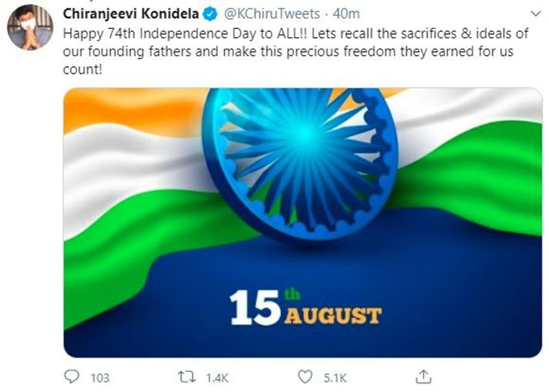Expand the tweet options chevron
Image resolution: width=549 pixels, height=392 pixels.
(536, 14)
